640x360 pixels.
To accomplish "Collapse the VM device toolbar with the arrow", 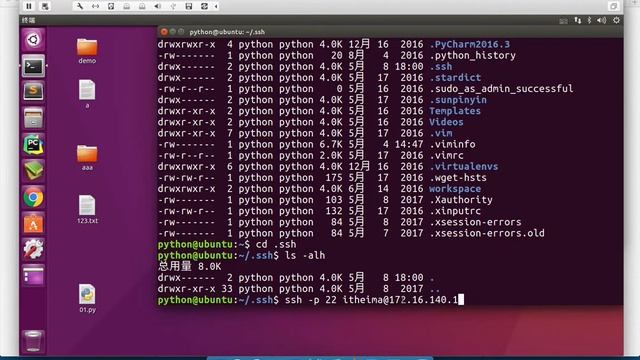I will pyautogui.click(x=216, y=6).
